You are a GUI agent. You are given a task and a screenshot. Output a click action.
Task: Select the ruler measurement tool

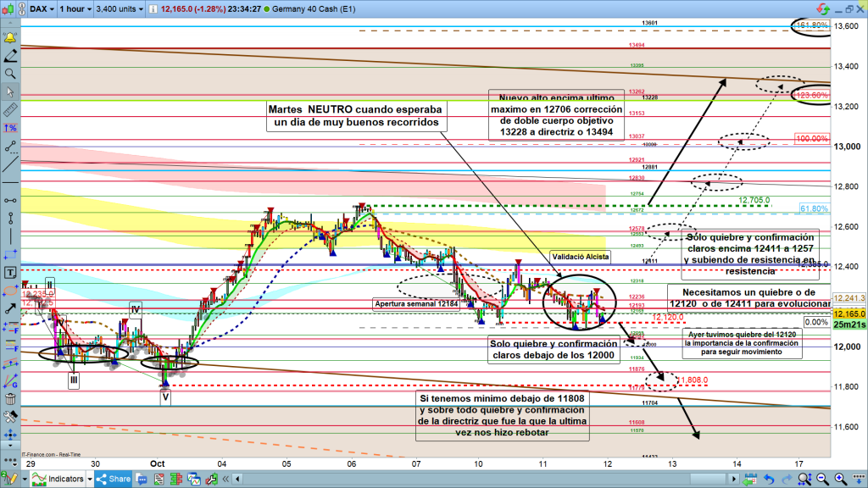point(10,110)
